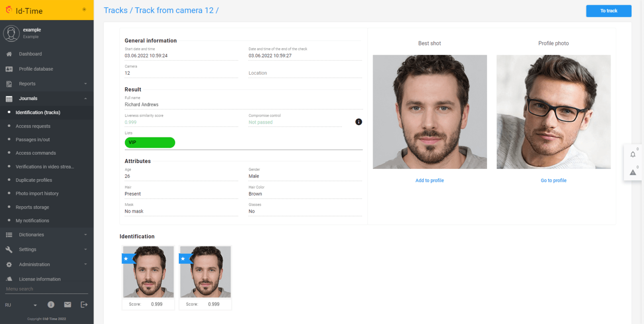Screen dimensions: 644x324
Task: Open the mail envelope icon in sidebar footer
Action: 68,305
